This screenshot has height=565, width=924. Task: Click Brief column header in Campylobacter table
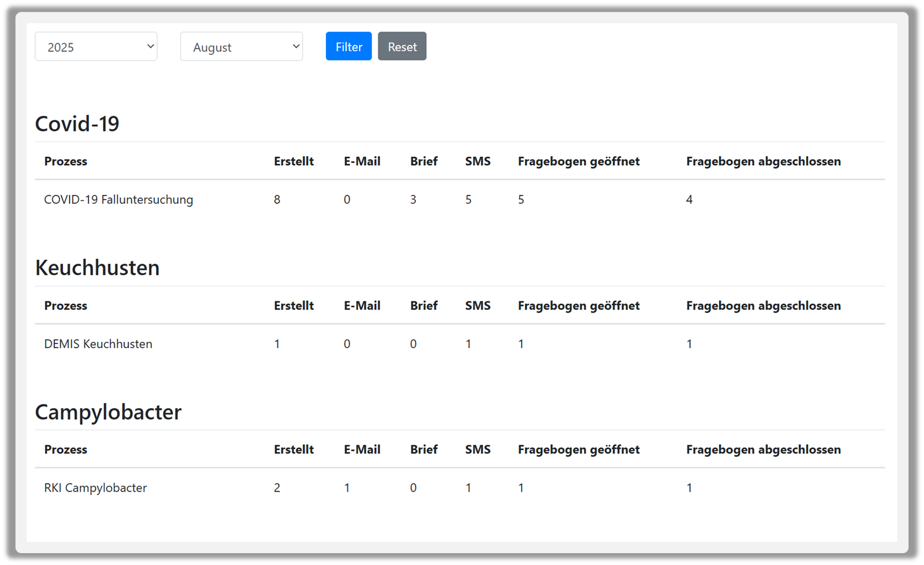(x=424, y=450)
